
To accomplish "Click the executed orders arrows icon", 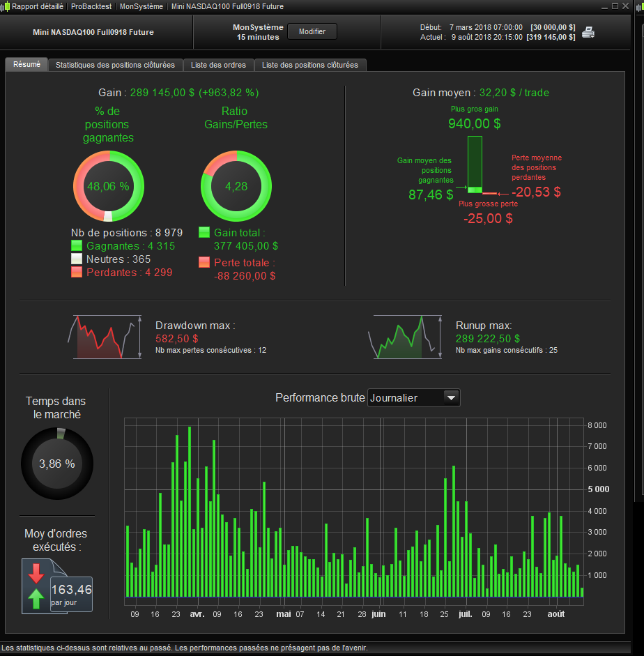I will pos(36,586).
